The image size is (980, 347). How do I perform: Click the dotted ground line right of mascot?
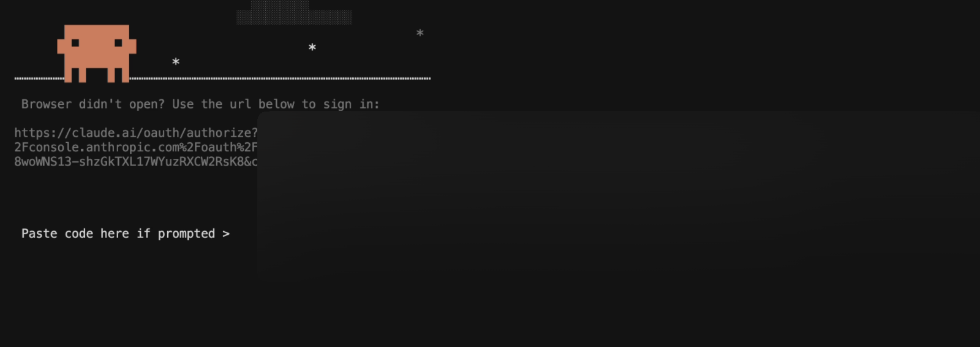[x=280, y=78]
